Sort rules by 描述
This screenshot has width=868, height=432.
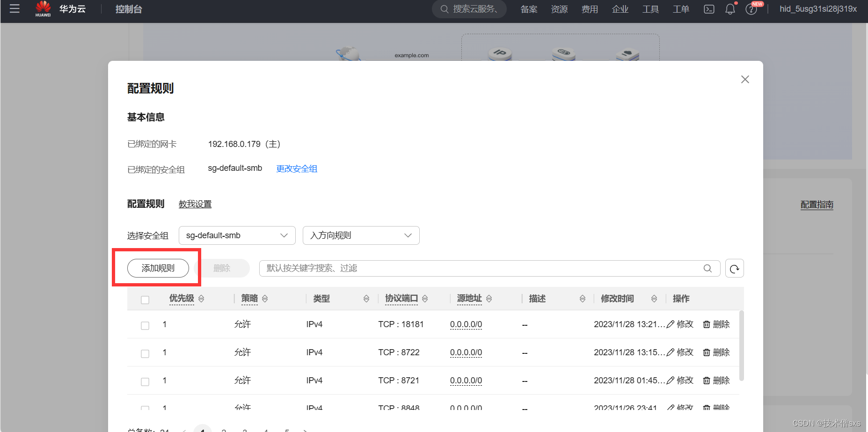click(583, 299)
